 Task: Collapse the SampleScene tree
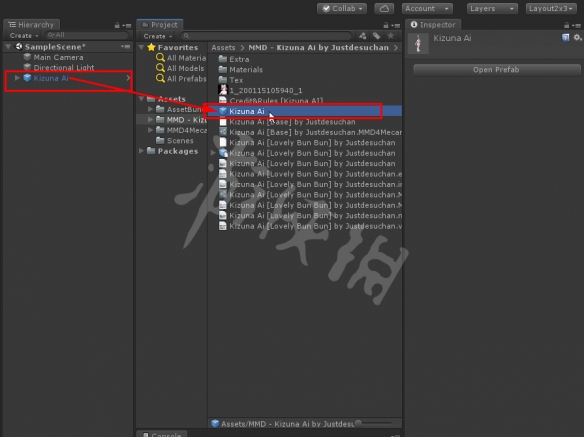[8, 47]
